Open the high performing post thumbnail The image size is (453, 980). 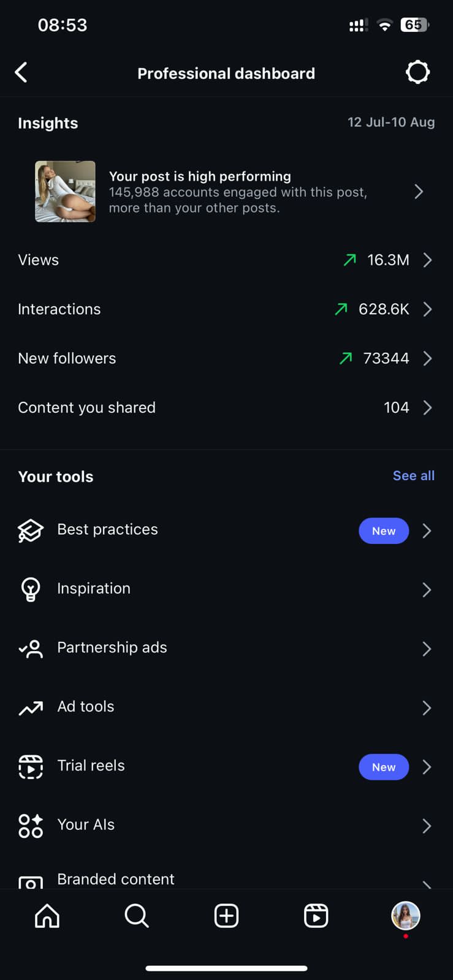[66, 192]
